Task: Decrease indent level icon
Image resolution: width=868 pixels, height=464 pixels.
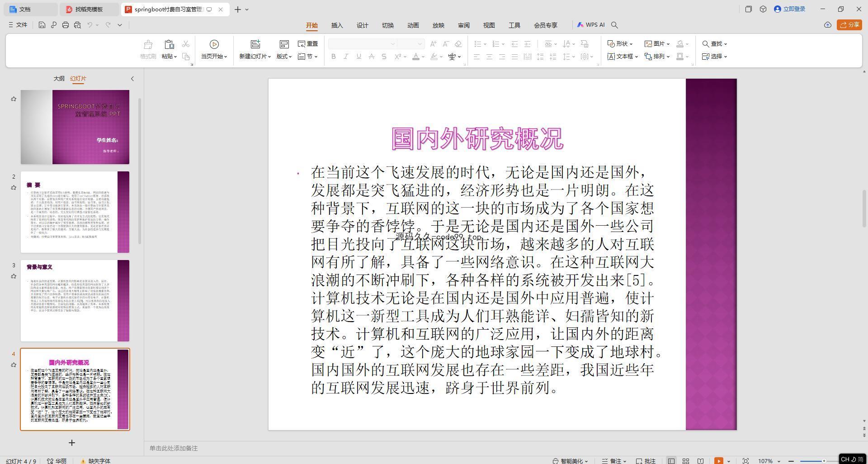Action: (x=514, y=44)
